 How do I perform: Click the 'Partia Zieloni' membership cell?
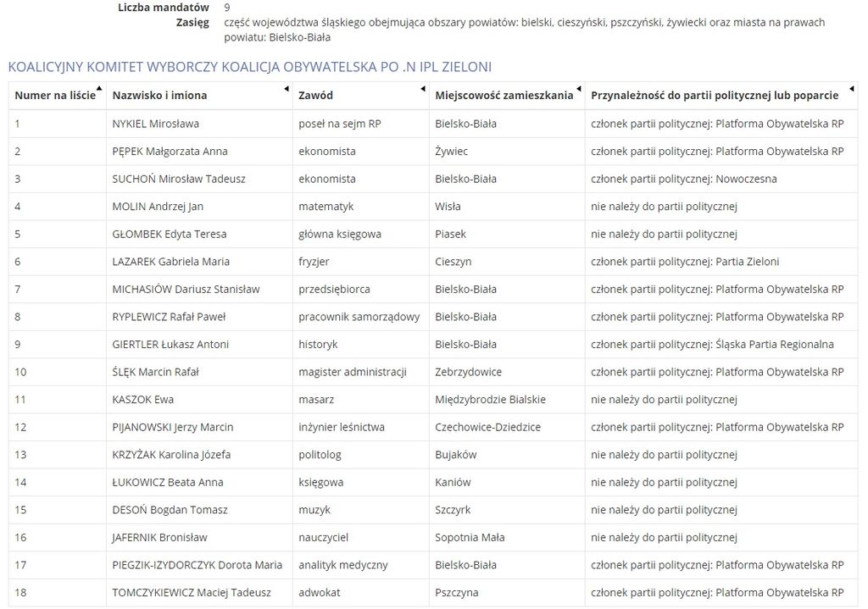click(x=685, y=262)
